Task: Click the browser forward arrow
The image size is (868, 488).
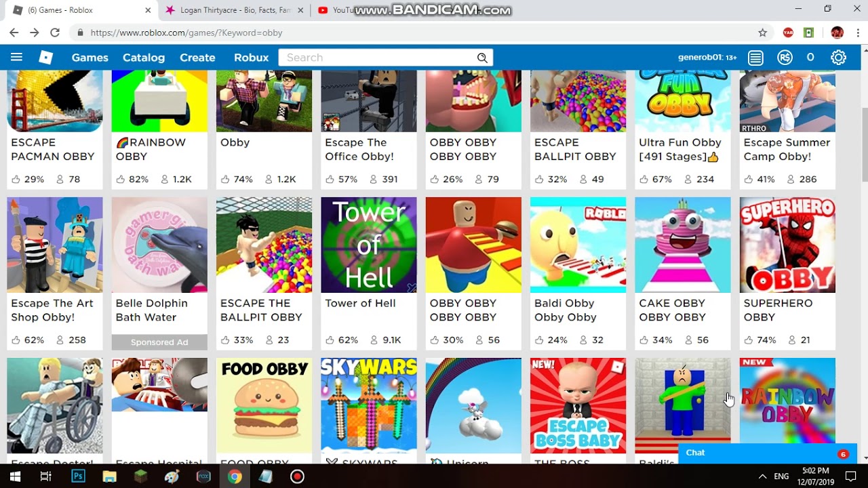Action: click(x=35, y=33)
